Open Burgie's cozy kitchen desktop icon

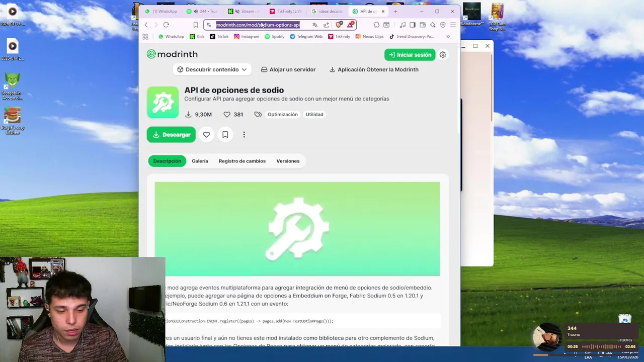coord(13,121)
